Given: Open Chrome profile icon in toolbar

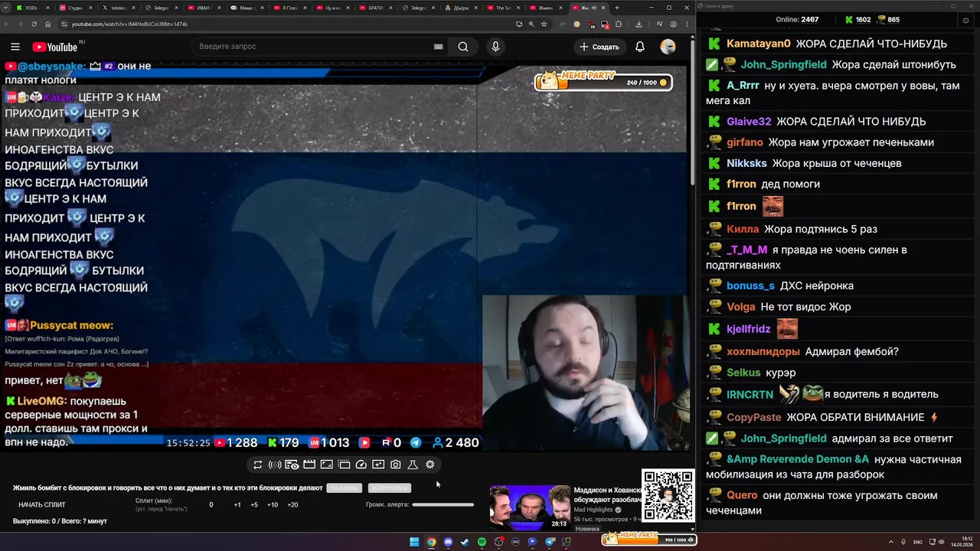Looking at the screenshot, I should tap(673, 24).
